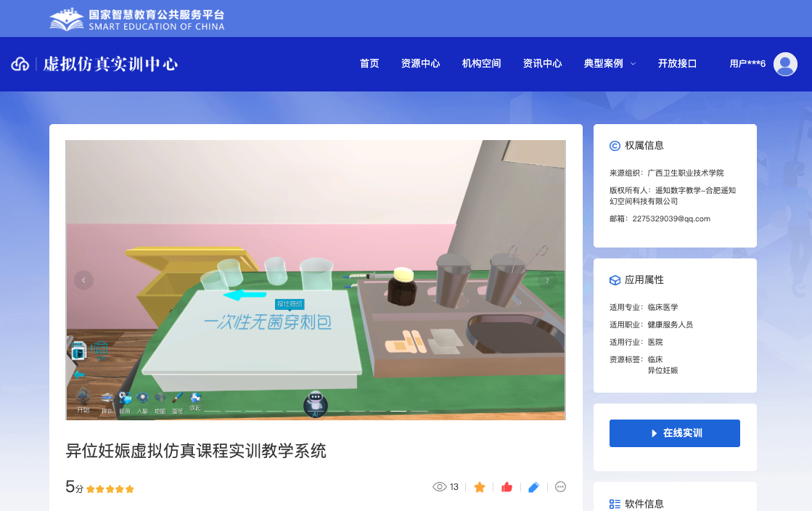Click the AI robot assistant icon

[x=315, y=404]
